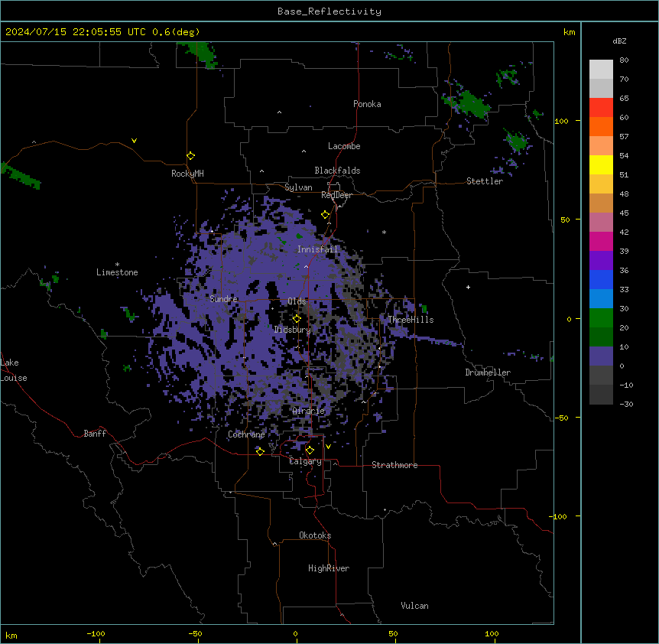Click the Calgary city label

click(x=305, y=461)
